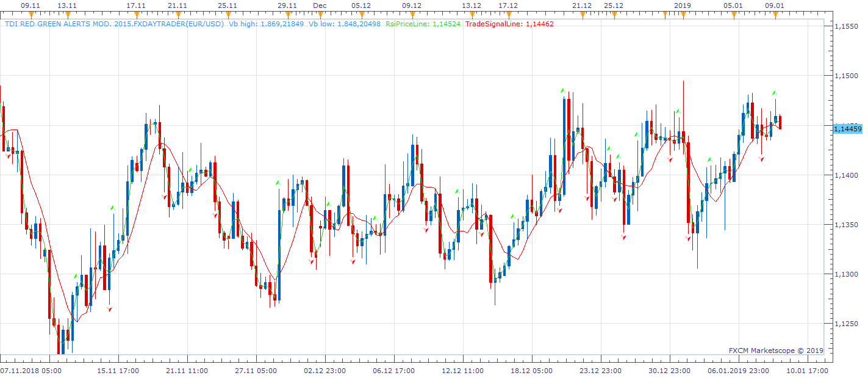Select the green RsiPriceLine label
The height and width of the screenshot is (378, 868).
pyautogui.click(x=423, y=24)
